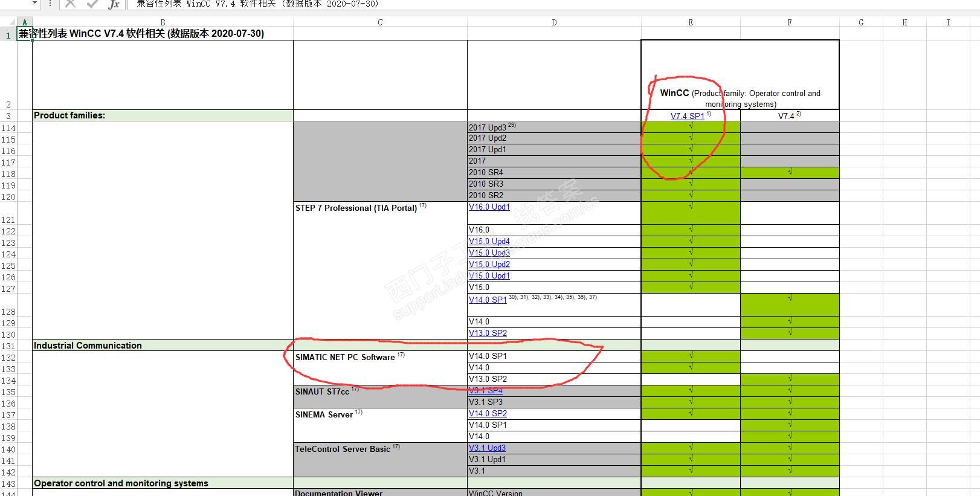The image size is (980, 496).
Task: Select the 'V3.1 Upd1' cell
Action: click(x=554, y=460)
